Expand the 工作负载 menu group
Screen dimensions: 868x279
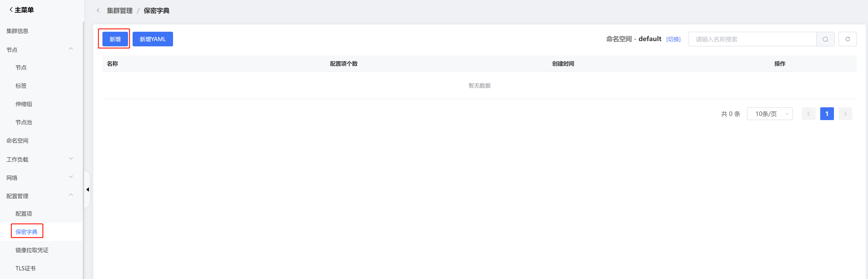(71, 158)
